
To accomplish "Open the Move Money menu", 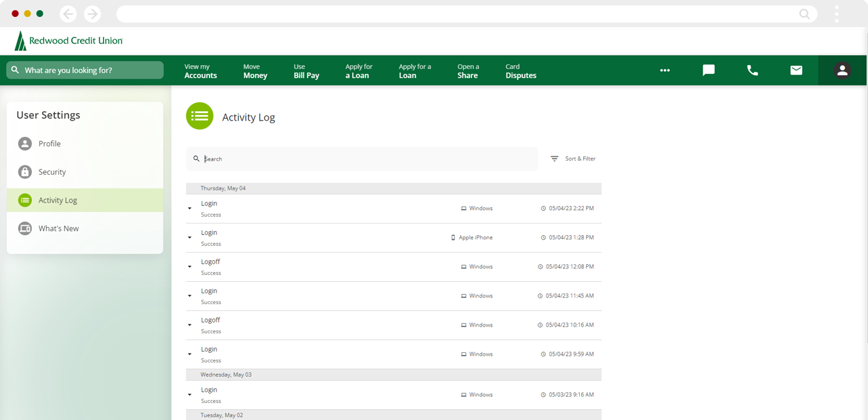I will click(255, 71).
